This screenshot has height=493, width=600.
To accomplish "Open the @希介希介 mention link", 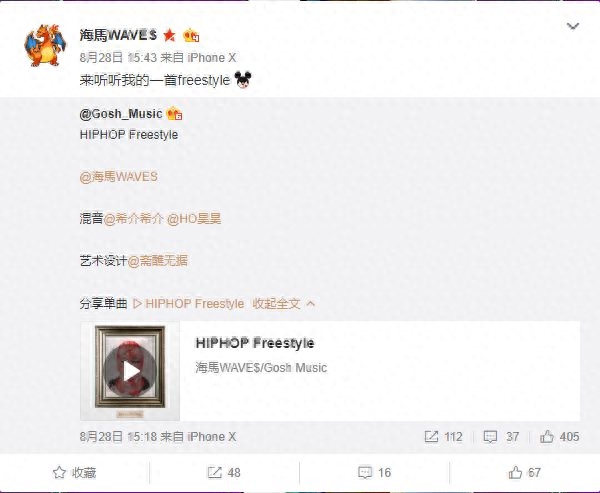I will pos(134,219).
